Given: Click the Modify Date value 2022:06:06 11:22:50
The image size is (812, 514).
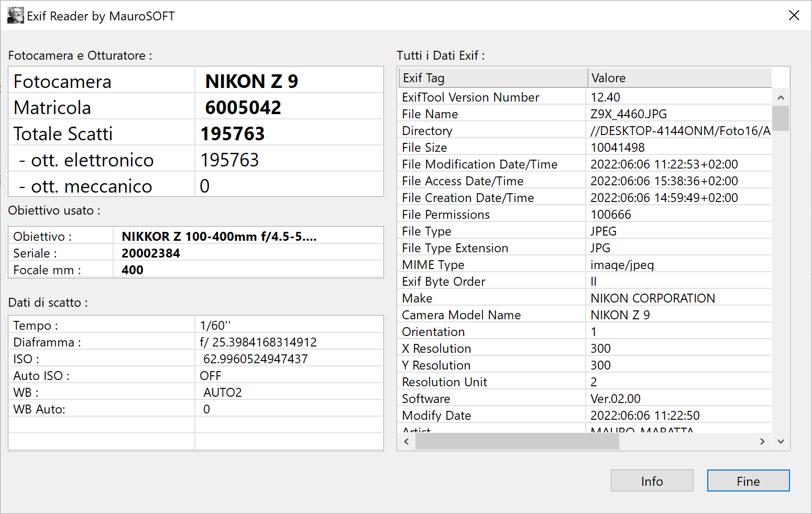Looking at the screenshot, I should (x=645, y=416).
